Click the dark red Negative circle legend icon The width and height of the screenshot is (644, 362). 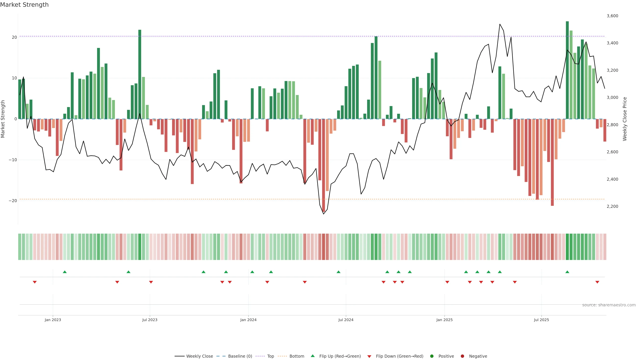[x=462, y=356]
